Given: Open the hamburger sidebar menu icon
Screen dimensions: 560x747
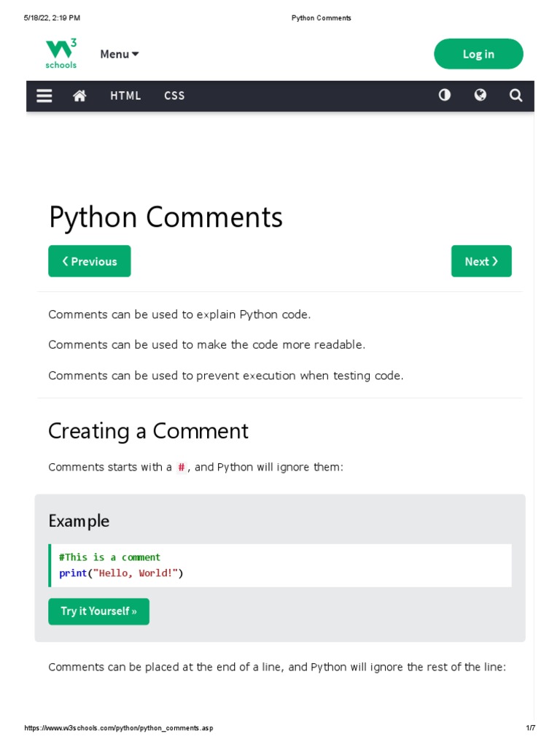Looking at the screenshot, I should pos(44,96).
